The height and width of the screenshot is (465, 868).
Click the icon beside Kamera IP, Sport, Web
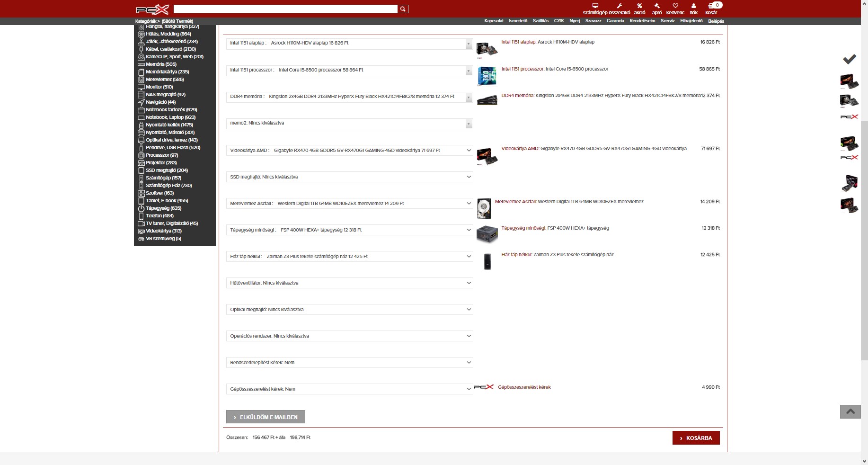(x=141, y=57)
